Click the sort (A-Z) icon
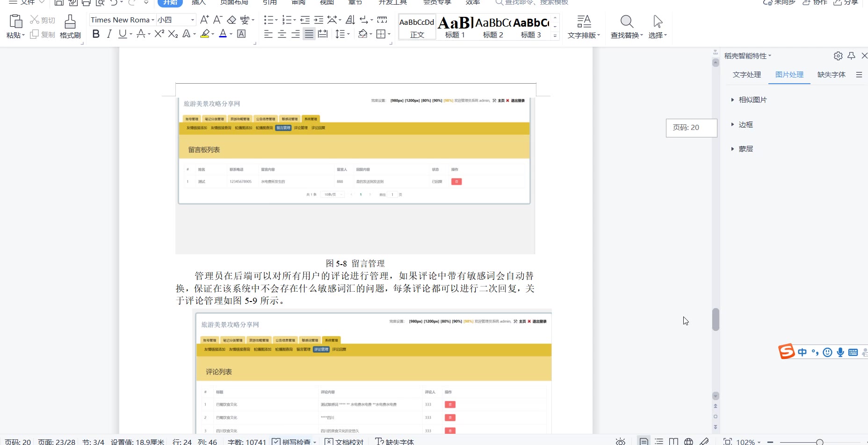 click(x=350, y=20)
